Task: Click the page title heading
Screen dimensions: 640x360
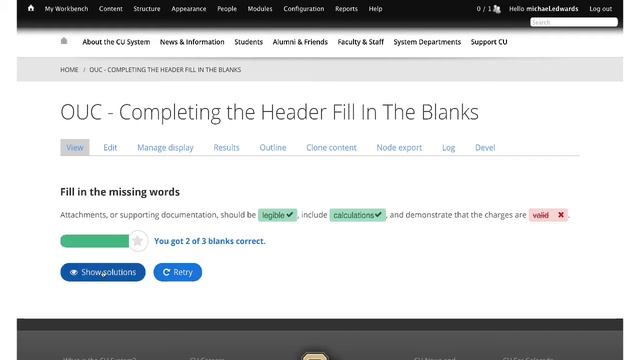Action: point(269,112)
